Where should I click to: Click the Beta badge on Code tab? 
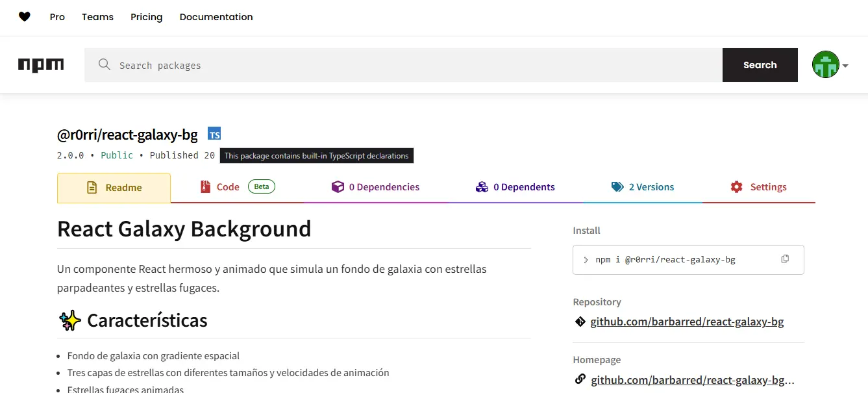[x=262, y=186]
